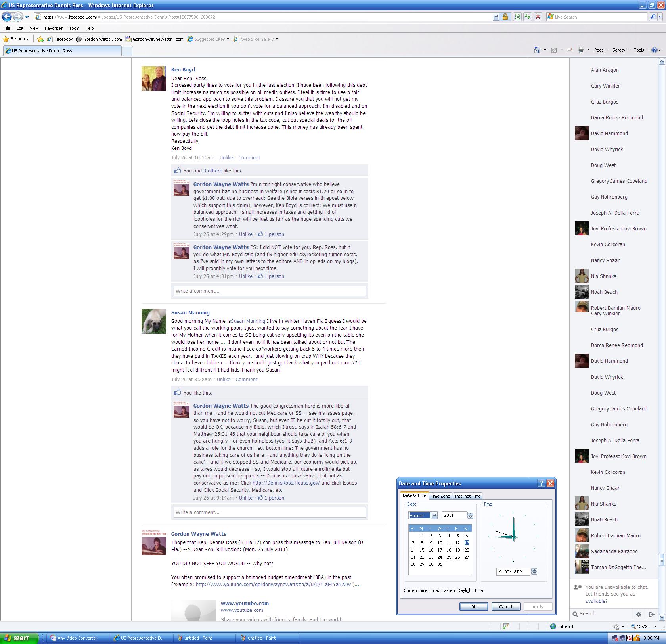
Task: Click the browser Forward arrow button
Action: pyautogui.click(x=18, y=17)
